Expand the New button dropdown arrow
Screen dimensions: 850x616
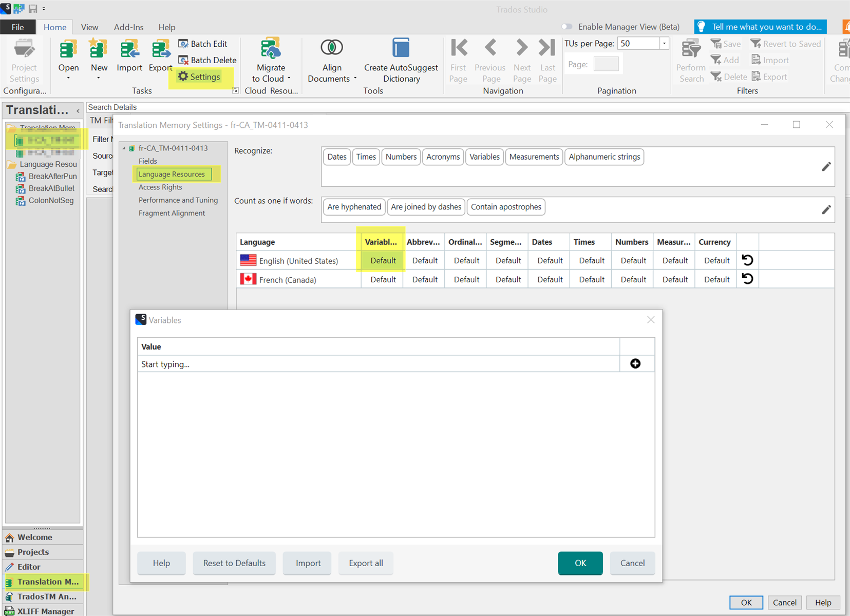click(98, 78)
